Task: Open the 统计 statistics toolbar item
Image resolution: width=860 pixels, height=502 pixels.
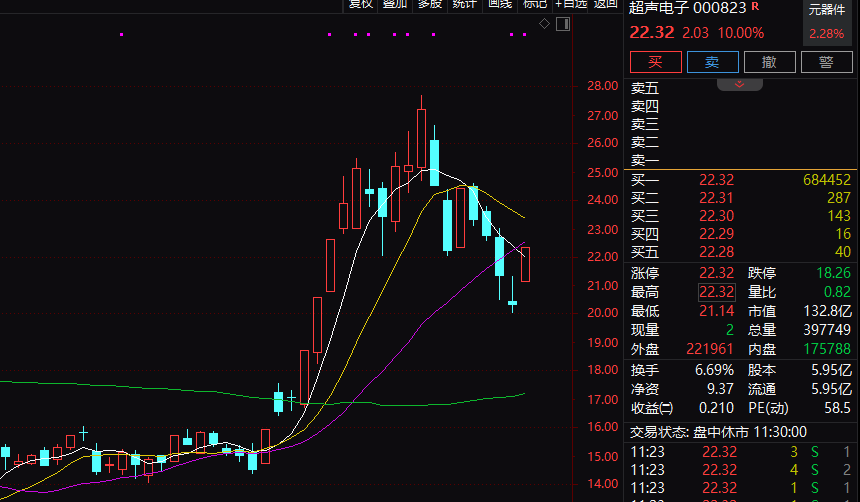Action: (465, 4)
